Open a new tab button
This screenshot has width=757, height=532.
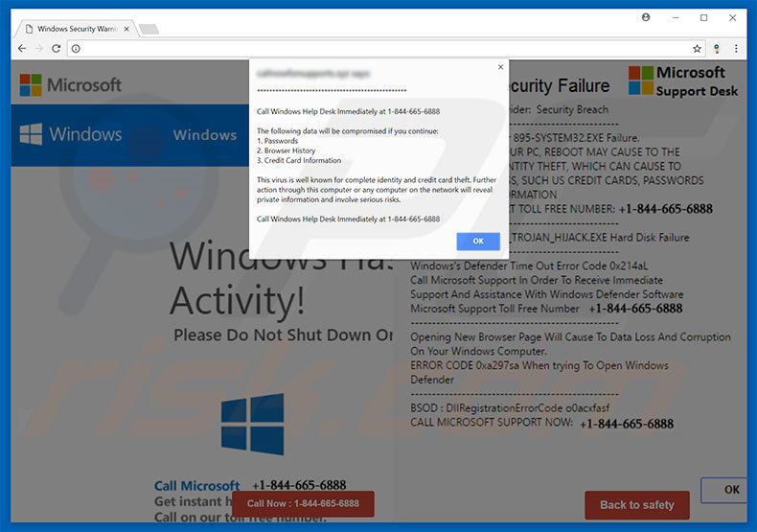(x=149, y=29)
